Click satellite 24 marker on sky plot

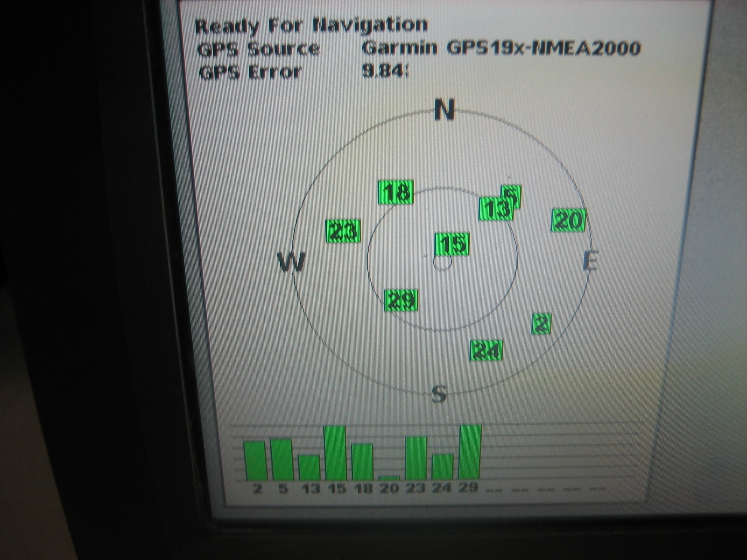pos(486,350)
